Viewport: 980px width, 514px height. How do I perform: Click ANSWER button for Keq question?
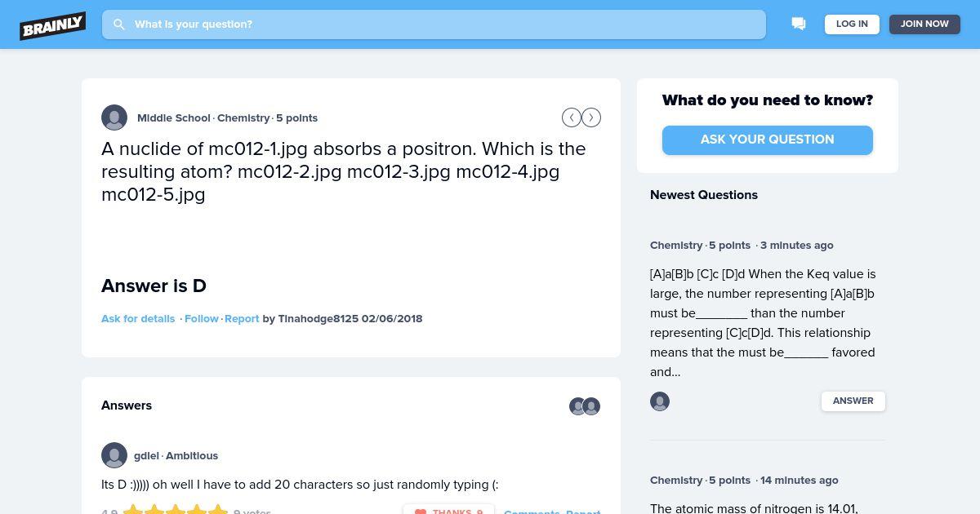853,401
